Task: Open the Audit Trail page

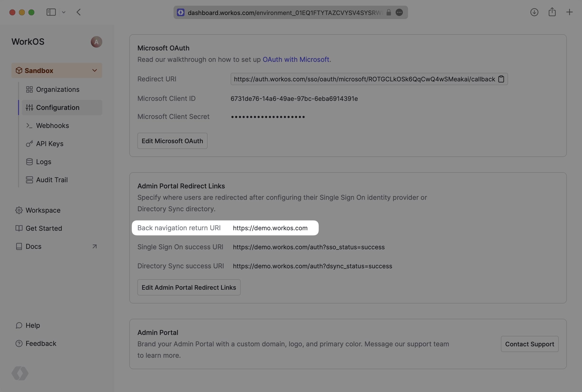Action: (52, 180)
